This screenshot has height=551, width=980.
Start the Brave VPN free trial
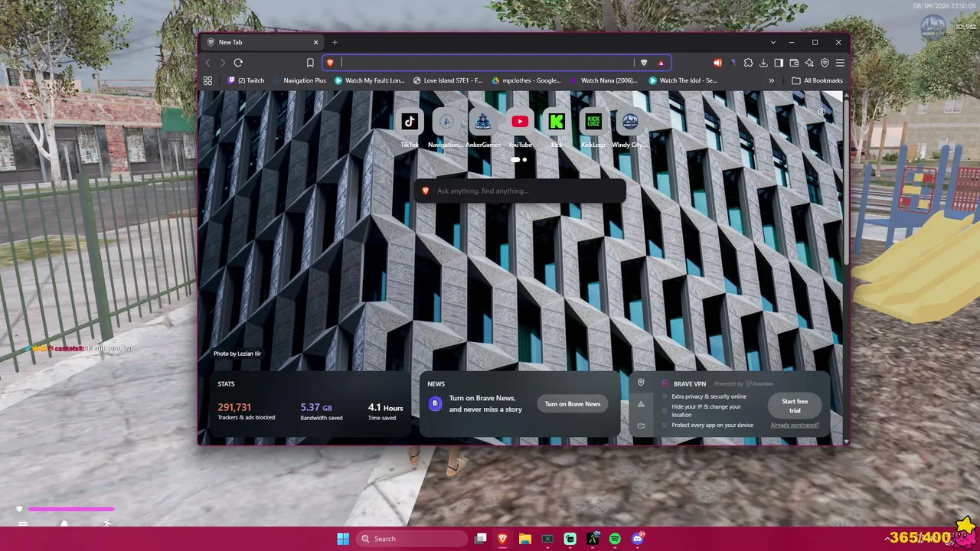(795, 406)
